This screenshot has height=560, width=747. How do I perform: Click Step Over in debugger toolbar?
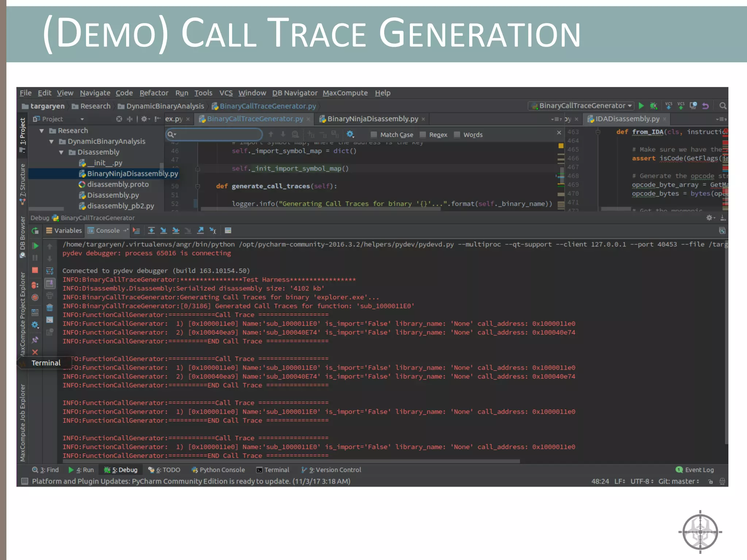click(151, 230)
